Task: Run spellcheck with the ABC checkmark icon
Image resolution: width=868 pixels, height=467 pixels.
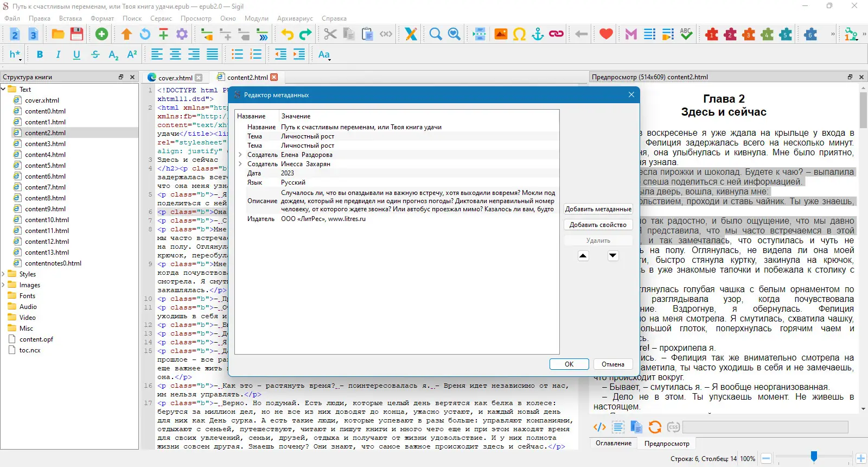Action: pos(686,34)
